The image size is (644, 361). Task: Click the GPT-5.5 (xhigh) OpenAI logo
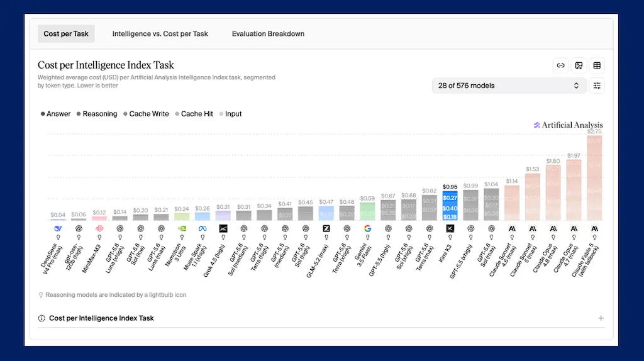point(470,228)
